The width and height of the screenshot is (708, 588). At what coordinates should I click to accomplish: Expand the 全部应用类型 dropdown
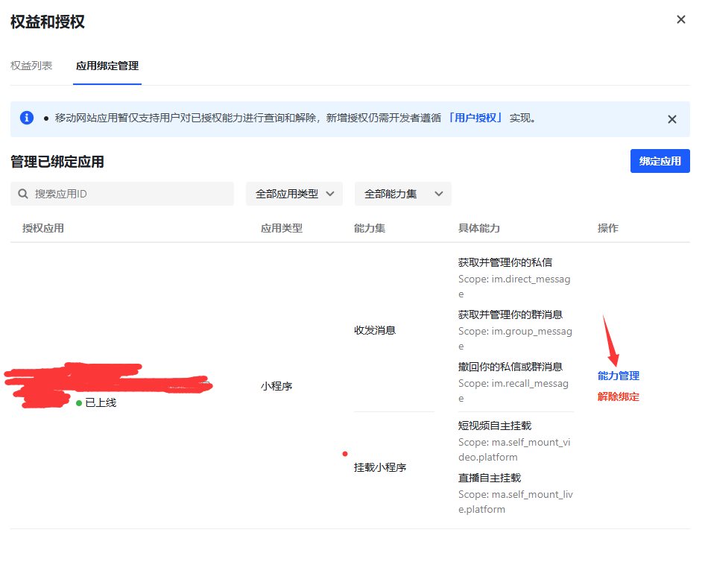pyautogui.click(x=294, y=194)
